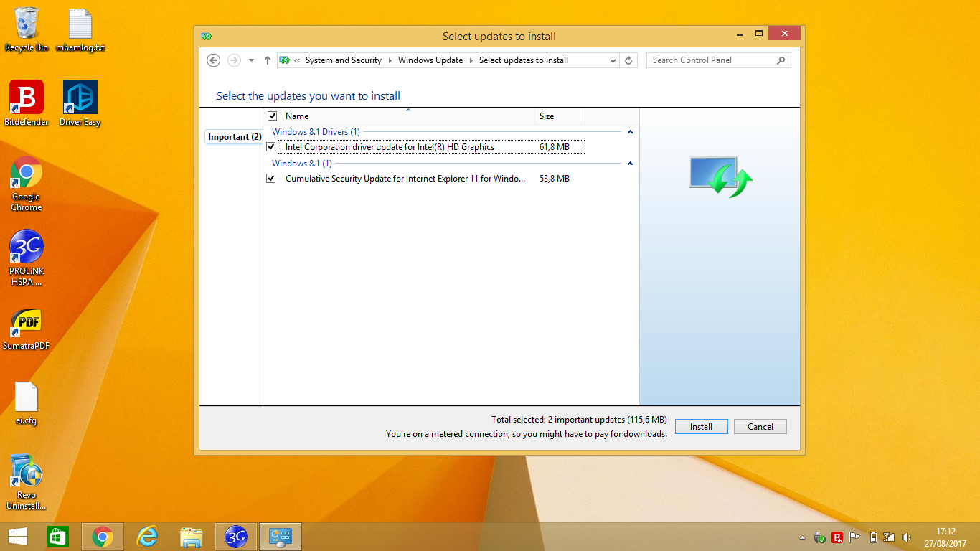Minimize the Select updates to install window
Screen dimensions: 980x551
click(740, 34)
